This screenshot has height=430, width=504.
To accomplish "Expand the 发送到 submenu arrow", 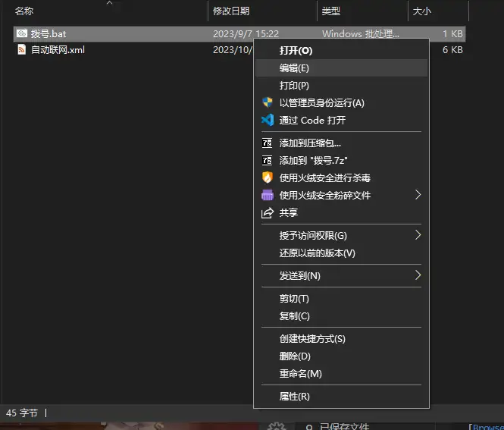I will [418, 275].
